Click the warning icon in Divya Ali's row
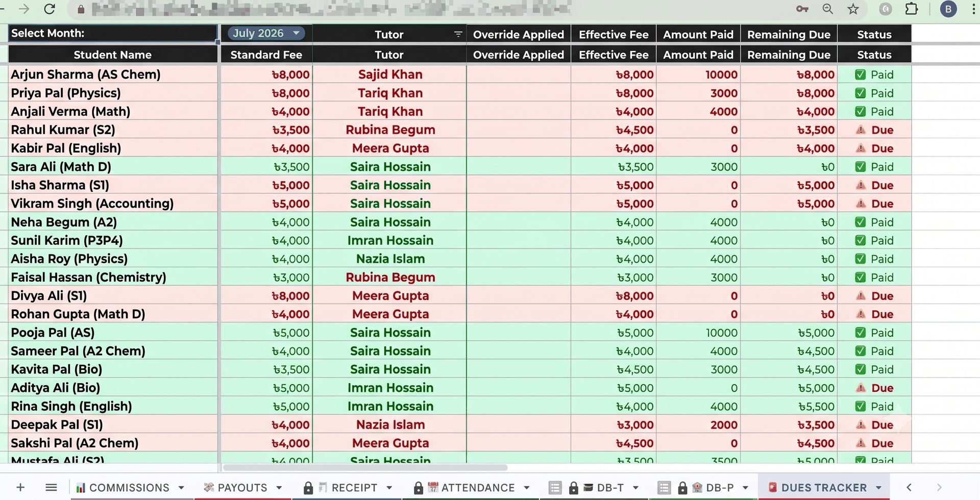The width and height of the screenshot is (980, 500). (x=861, y=295)
